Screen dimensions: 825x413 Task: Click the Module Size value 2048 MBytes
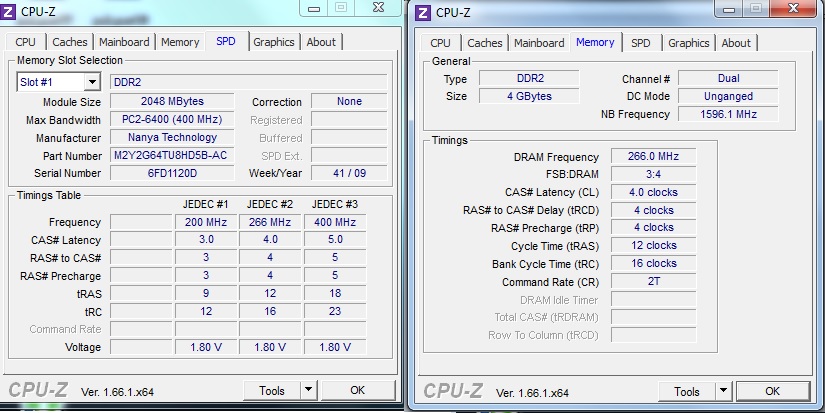pyautogui.click(x=172, y=101)
